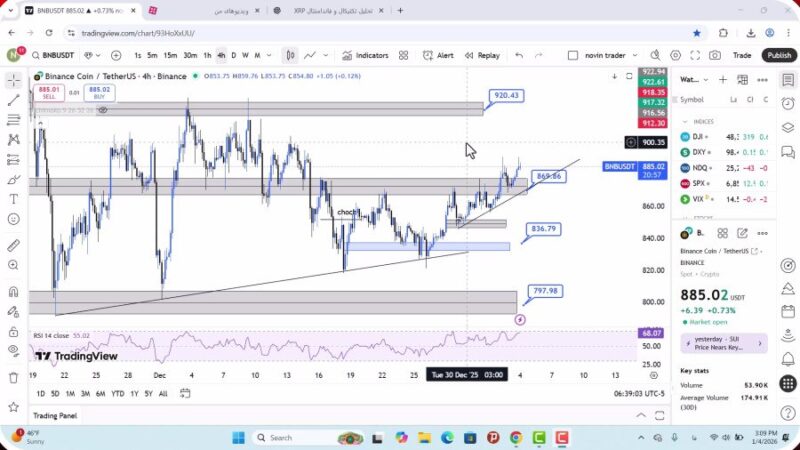Image resolution: width=800 pixels, height=450 pixels.
Task: Take a chart snapshot with camera icon
Action: point(715,55)
